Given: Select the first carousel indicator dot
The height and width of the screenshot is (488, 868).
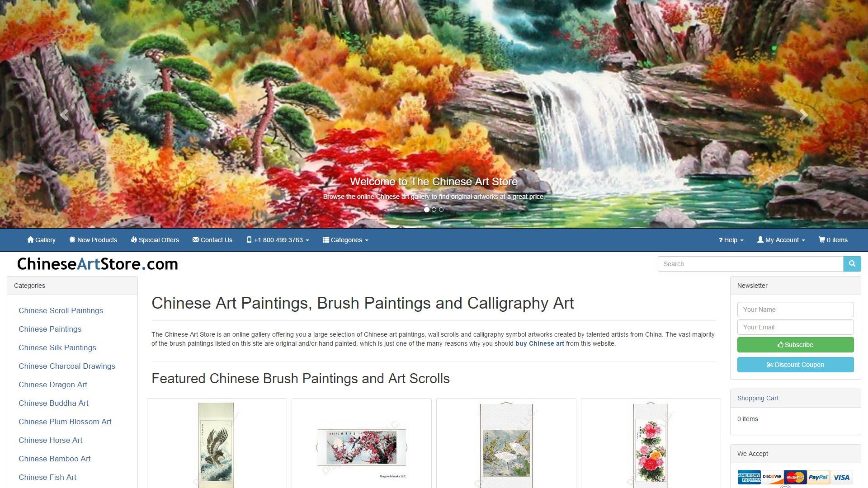Looking at the screenshot, I should tap(427, 210).
